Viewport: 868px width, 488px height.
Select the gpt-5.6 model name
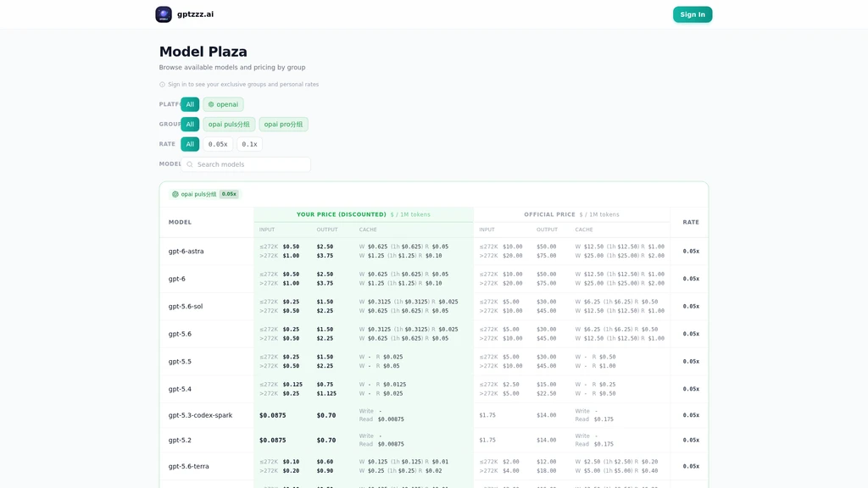[x=180, y=334]
